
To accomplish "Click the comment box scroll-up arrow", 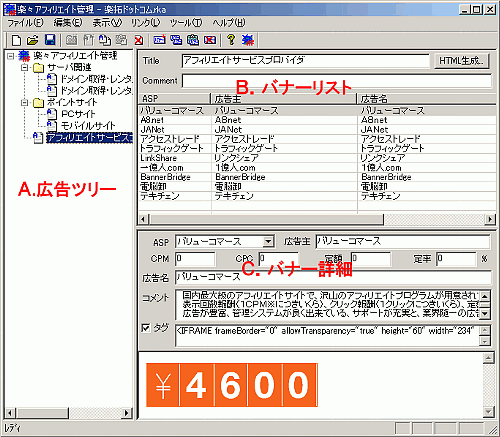I will click(485, 295).
